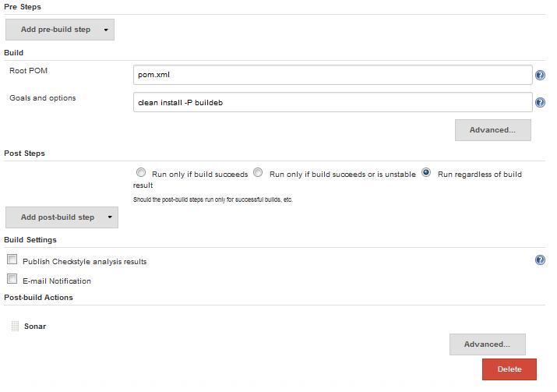The image size is (557, 392).
Task: Open help for Publish Checkstyle analysis results
Action: click(540, 260)
